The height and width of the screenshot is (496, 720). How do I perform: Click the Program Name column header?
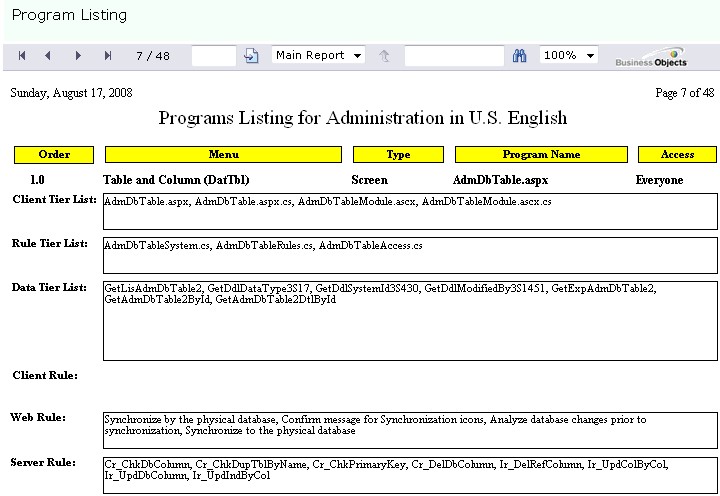tap(541, 155)
